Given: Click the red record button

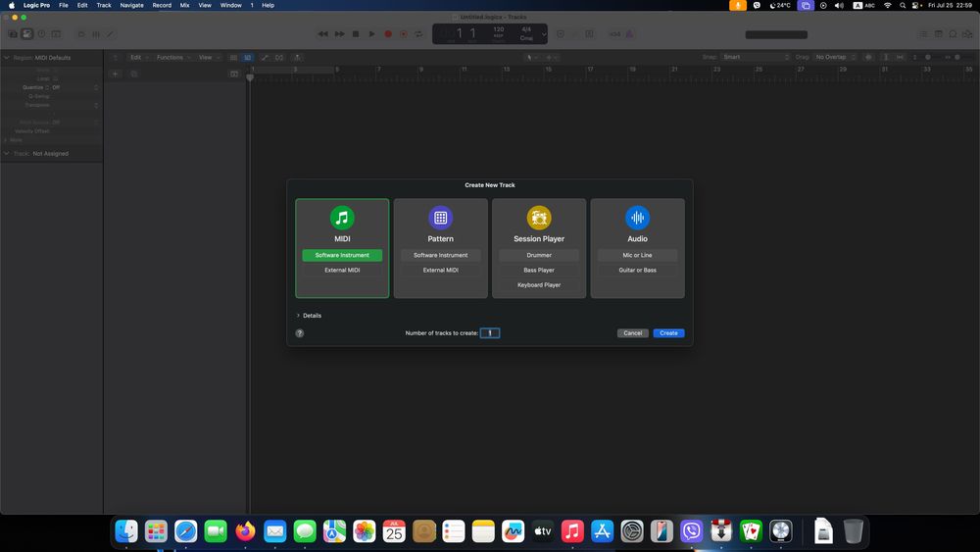Looking at the screenshot, I should [x=388, y=33].
